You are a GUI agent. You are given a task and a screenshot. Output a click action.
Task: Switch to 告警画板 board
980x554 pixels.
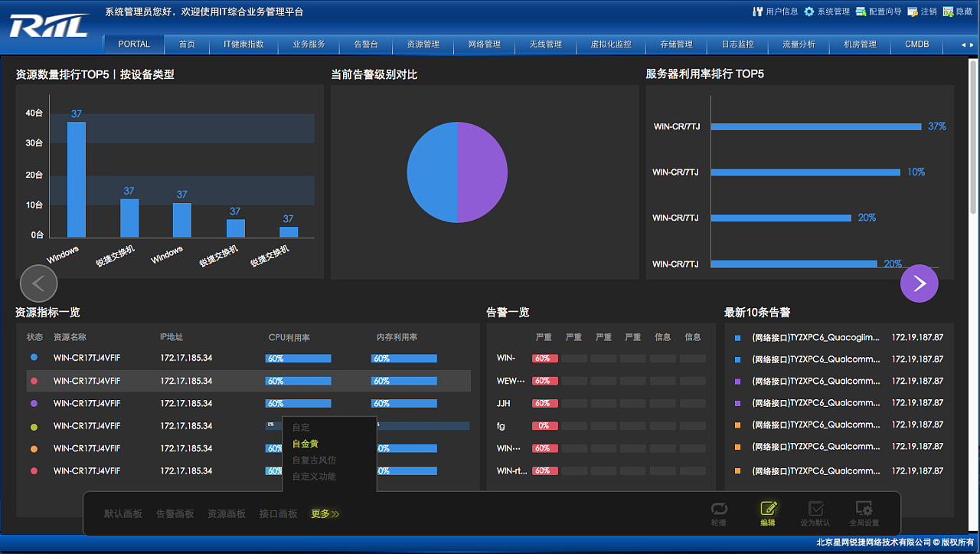point(175,514)
